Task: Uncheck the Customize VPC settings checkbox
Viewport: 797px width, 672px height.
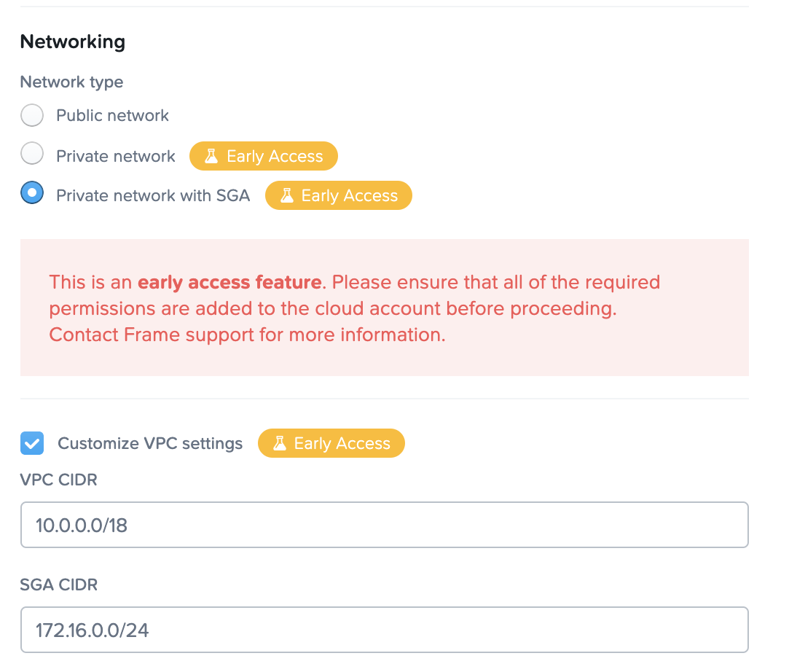Action: click(32, 443)
